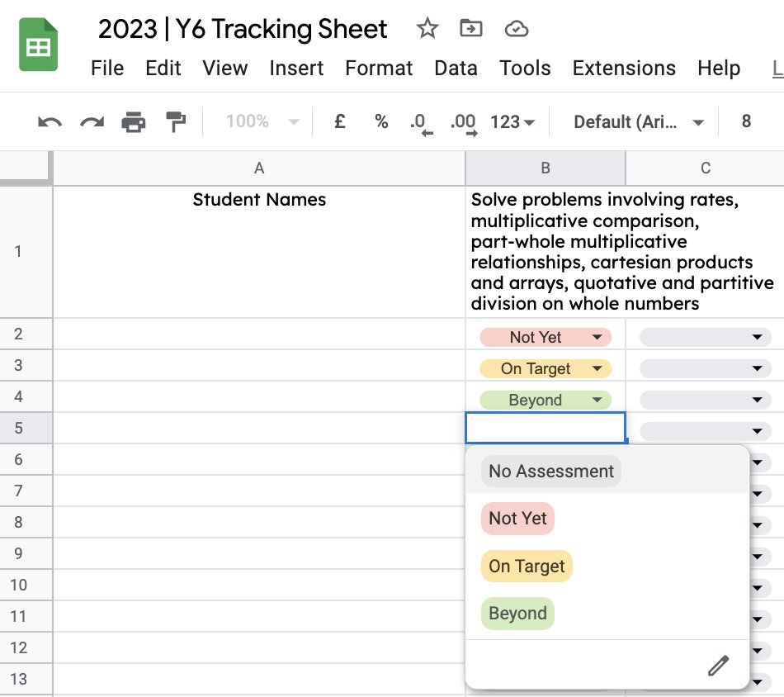The image size is (784, 697).
Task: Choose Beyond from the open dropdown list
Action: 517,614
